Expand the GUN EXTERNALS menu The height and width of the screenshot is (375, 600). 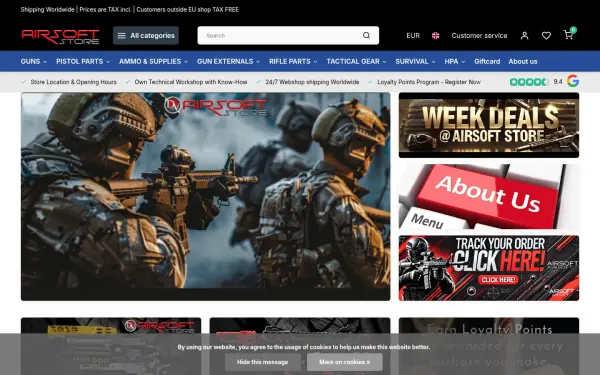(228, 61)
